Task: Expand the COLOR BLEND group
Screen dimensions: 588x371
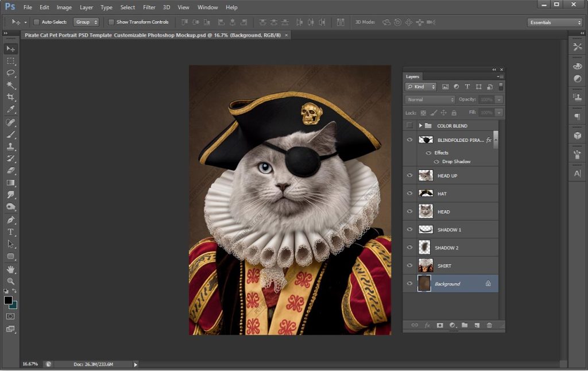Action: [x=420, y=126]
